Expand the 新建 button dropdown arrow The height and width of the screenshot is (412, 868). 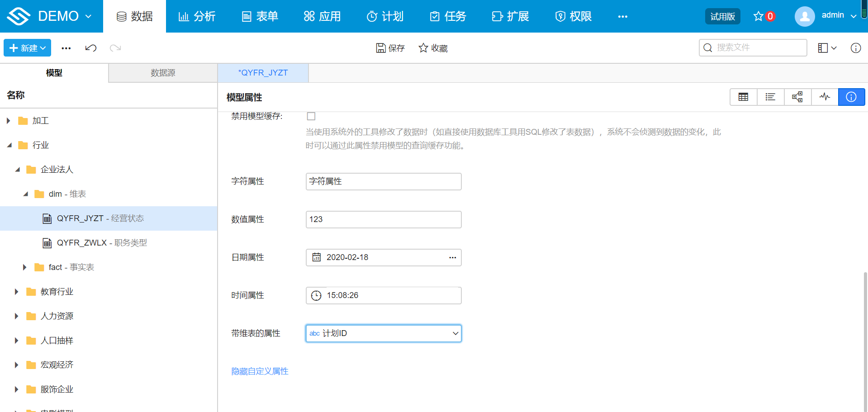pyautogui.click(x=43, y=47)
